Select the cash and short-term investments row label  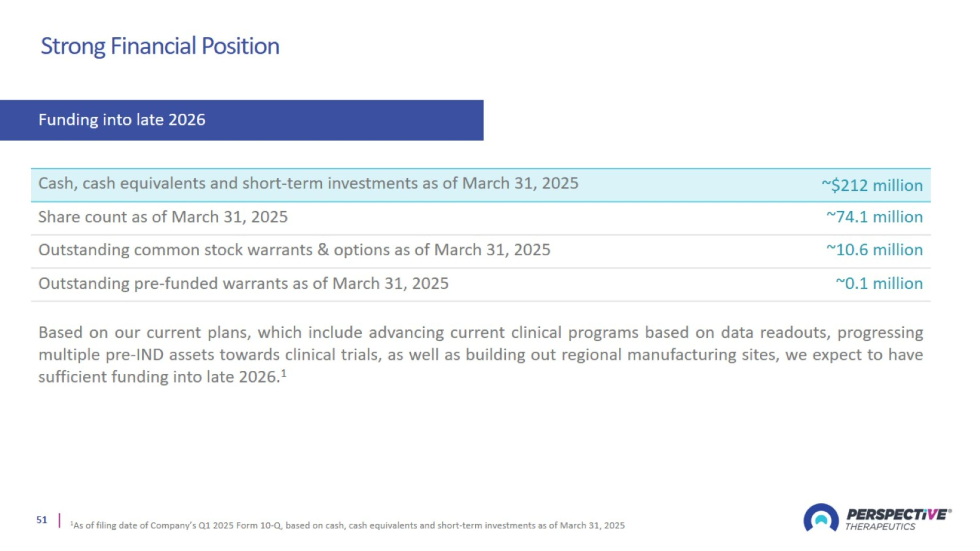coord(308,184)
